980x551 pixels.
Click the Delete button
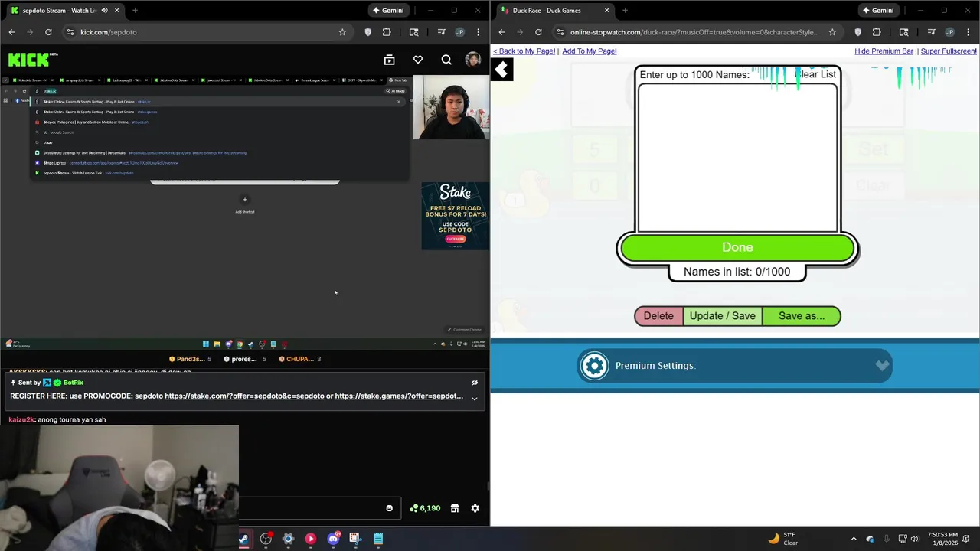click(658, 316)
